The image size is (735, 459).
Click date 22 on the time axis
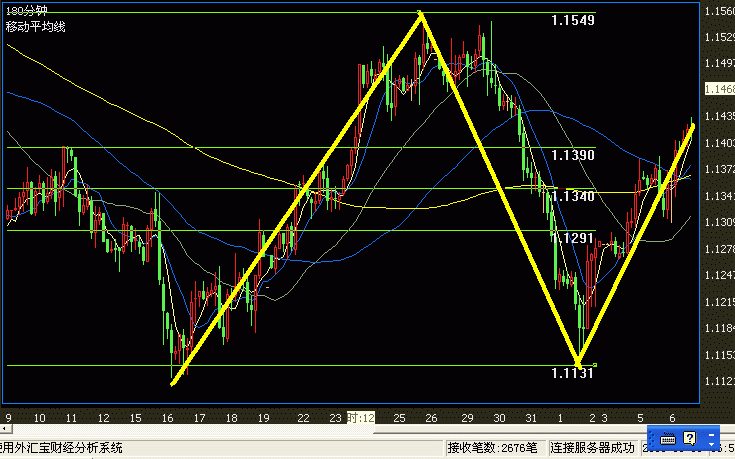[x=303, y=418]
